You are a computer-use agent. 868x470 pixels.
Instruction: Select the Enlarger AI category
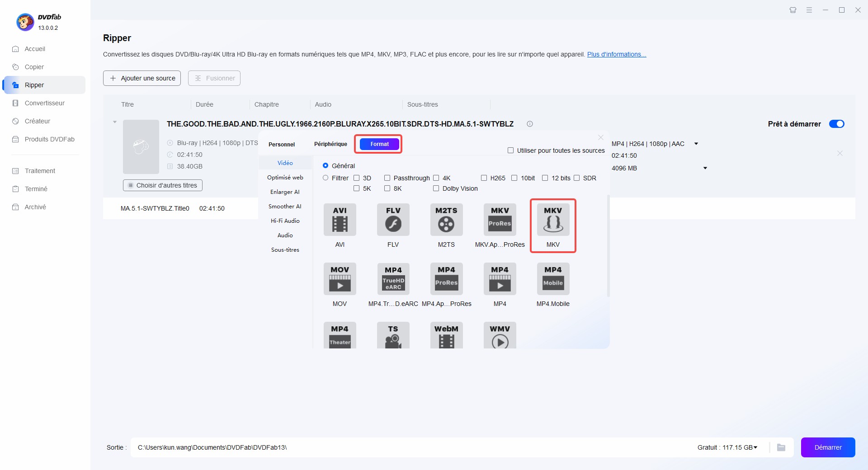[x=285, y=192]
